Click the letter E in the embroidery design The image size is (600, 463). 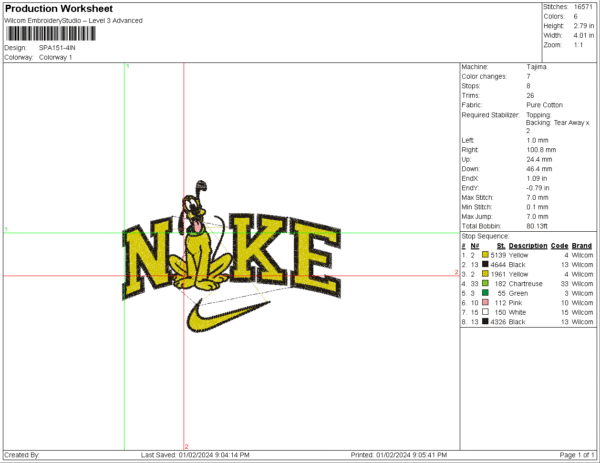[315, 257]
